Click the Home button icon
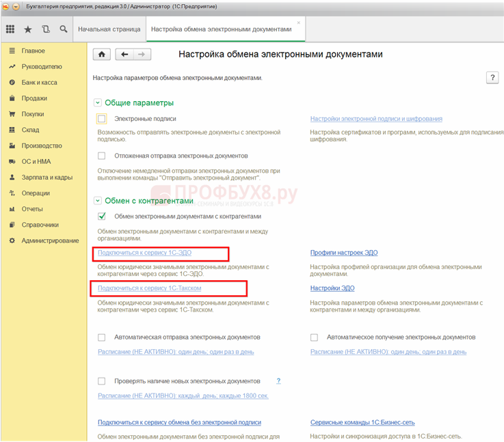Screen dimensions: 504x442 pos(101,55)
